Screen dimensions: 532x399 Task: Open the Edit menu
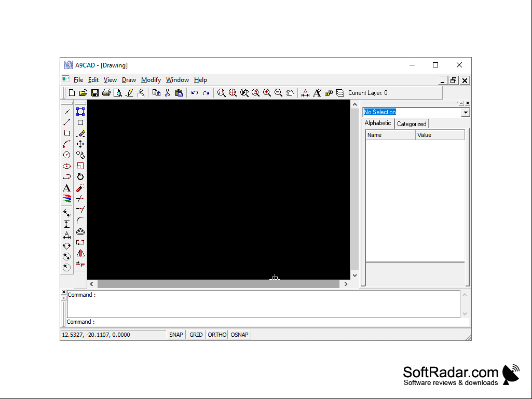point(93,80)
